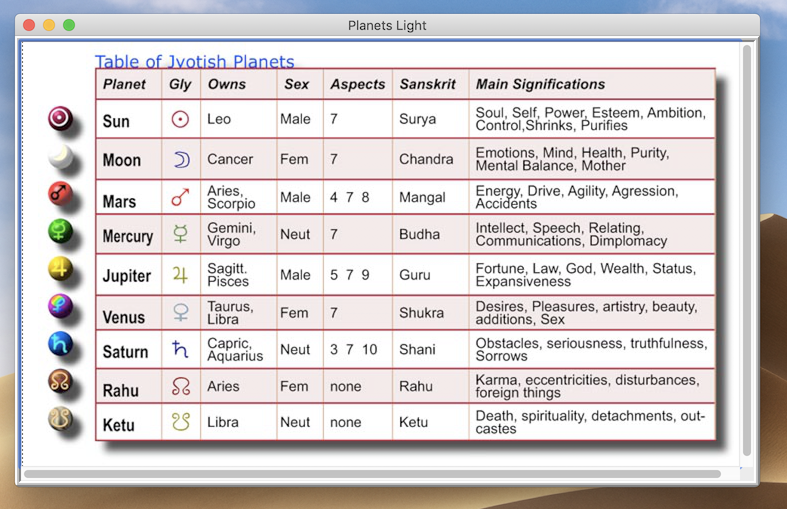Click the vertical scrollbar on right side
The width and height of the screenshot is (787, 509).
(x=746, y=250)
